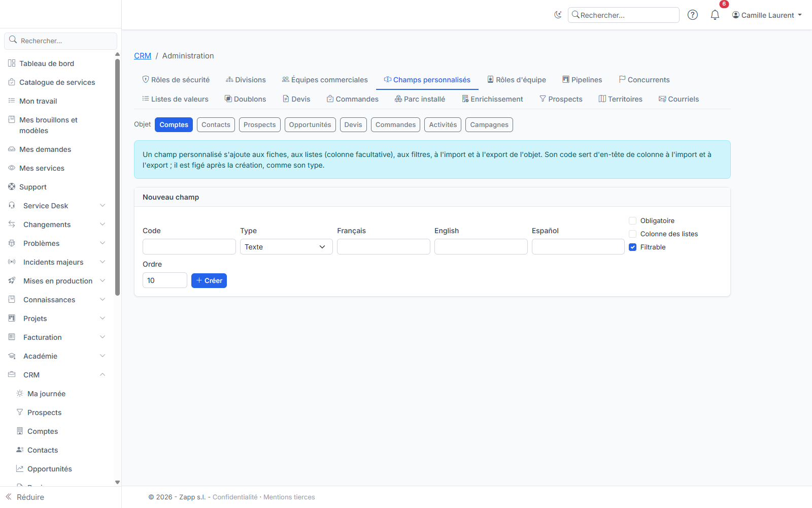Open the Type dropdown set to Texte
Viewport: 812px width, 508px height.
[x=286, y=247]
